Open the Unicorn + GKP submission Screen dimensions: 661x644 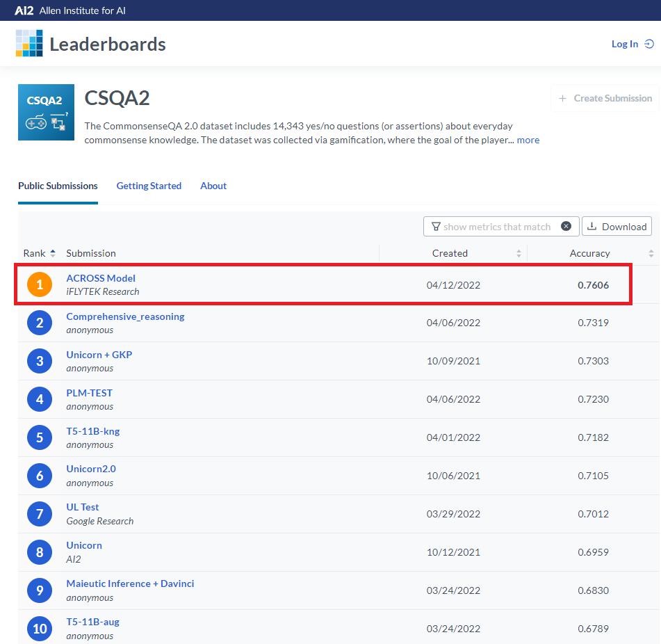[99, 355]
